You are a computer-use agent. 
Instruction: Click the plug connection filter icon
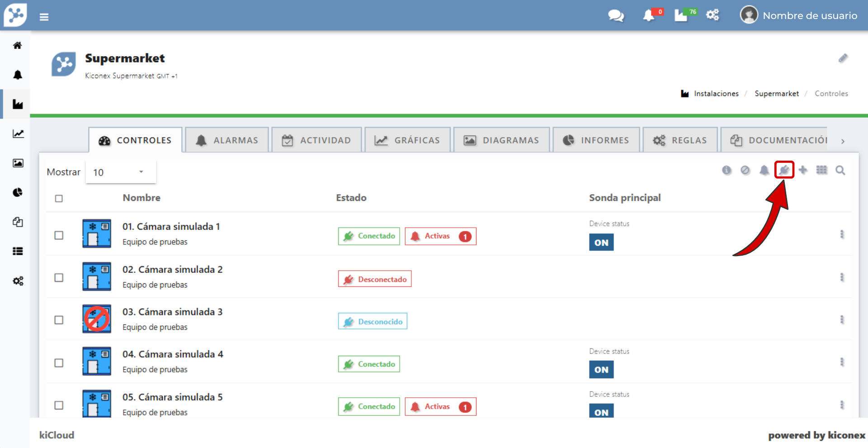(x=784, y=170)
